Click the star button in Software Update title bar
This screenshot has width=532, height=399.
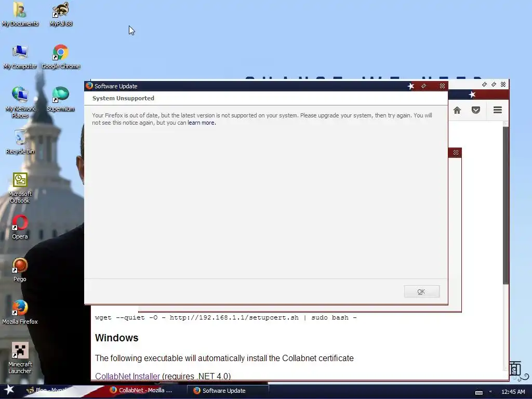coord(410,86)
